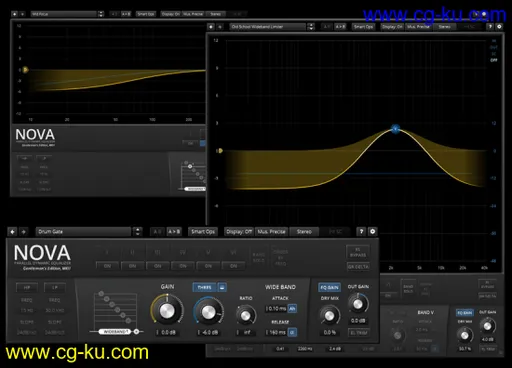
Task: Toggle EQ BYPASS in the front window
Action: (x=358, y=252)
